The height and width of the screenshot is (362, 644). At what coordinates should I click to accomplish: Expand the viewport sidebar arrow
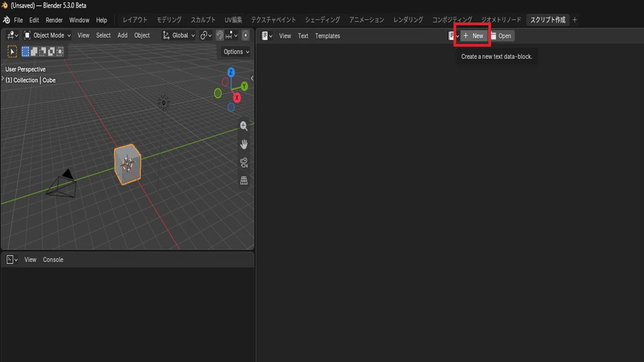point(252,78)
